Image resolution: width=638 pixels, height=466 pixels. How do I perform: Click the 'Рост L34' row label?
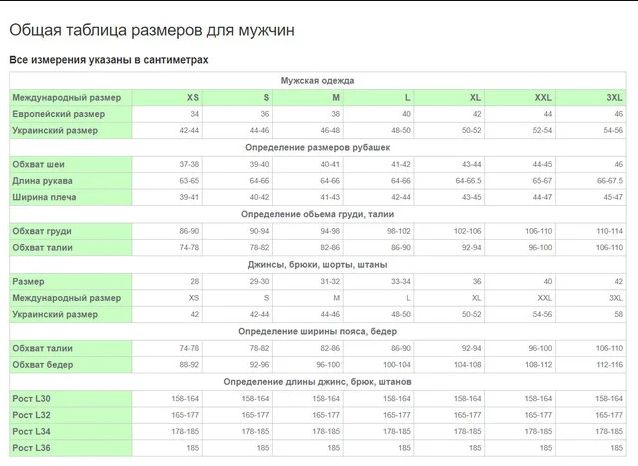pos(31,431)
